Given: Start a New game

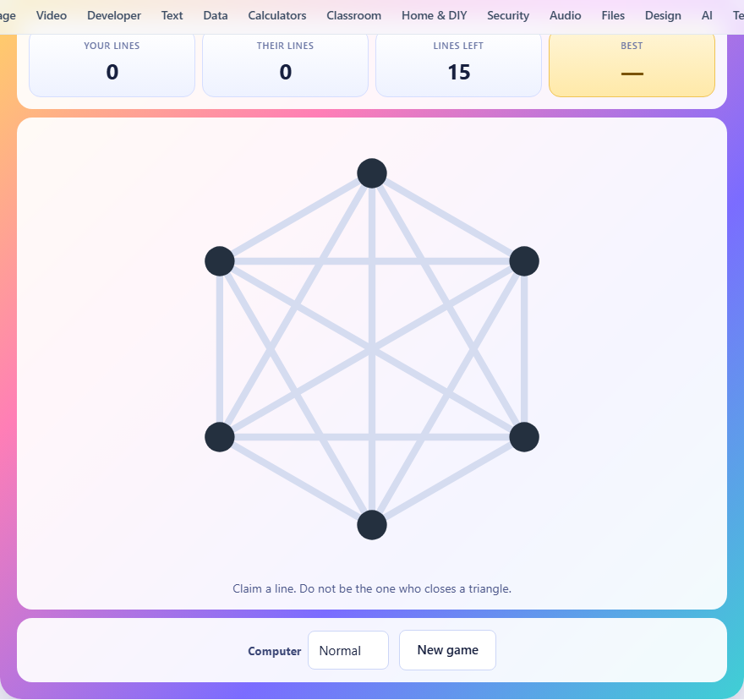Looking at the screenshot, I should (447, 650).
